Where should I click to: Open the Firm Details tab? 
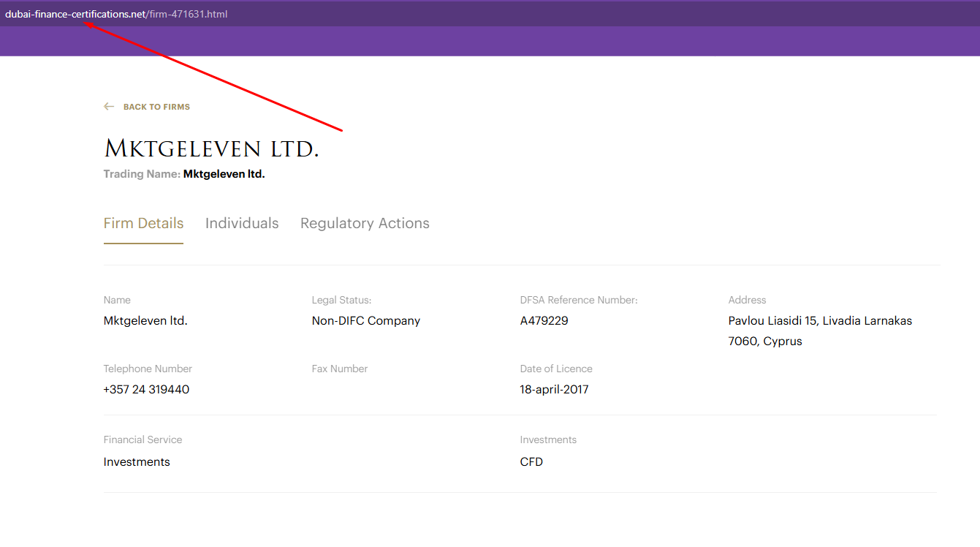point(143,223)
